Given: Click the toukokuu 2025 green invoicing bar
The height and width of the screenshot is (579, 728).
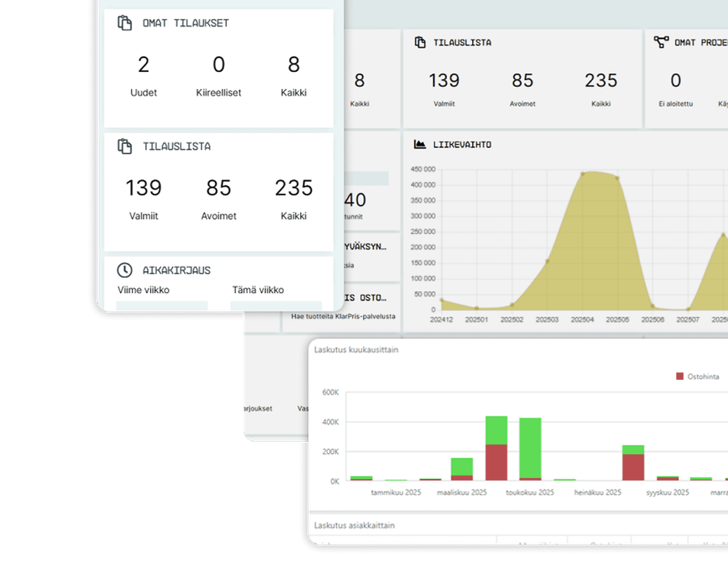Looking at the screenshot, I should click(530, 447).
